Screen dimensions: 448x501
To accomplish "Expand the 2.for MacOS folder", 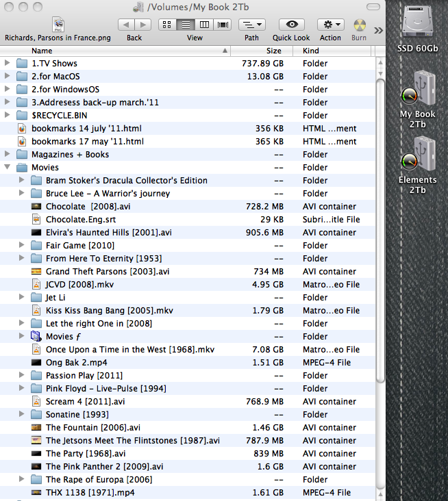I will pos(7,76).
